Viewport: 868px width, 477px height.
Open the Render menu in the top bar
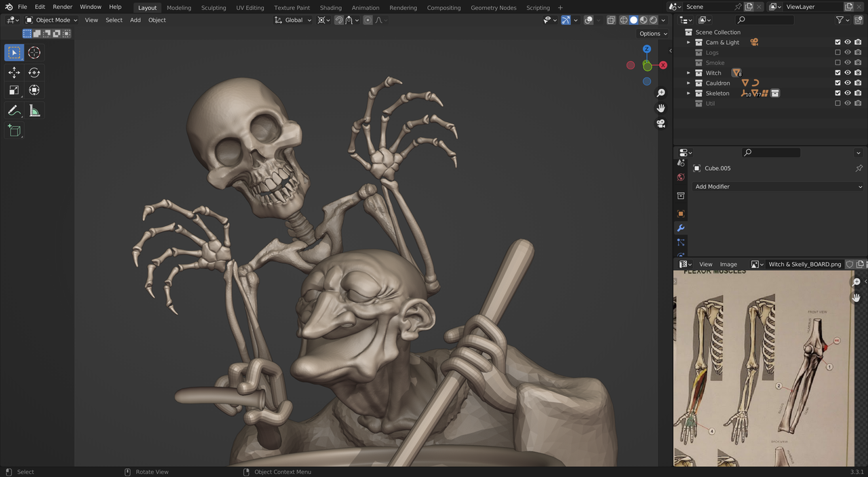[x=62, y=7]
